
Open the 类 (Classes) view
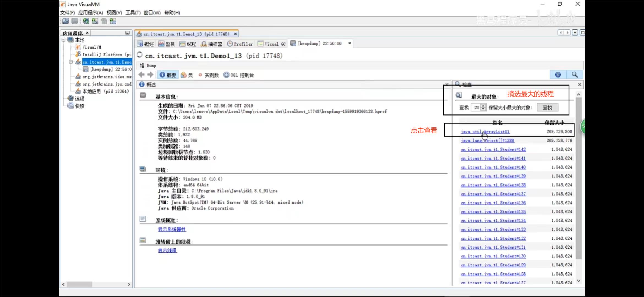(x=187, y=75)
